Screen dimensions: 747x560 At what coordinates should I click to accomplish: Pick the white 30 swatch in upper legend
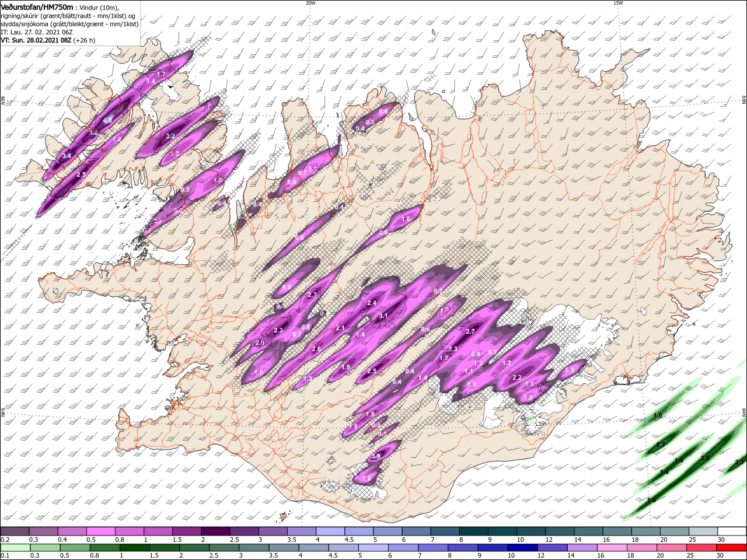[x=732, y=531]
